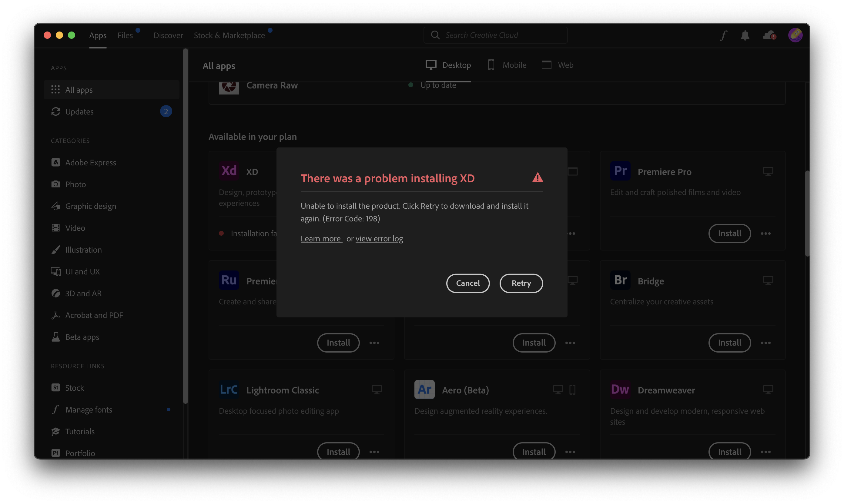
Task: Click the Premiere Pro app icon
Action: coord(620,171)
